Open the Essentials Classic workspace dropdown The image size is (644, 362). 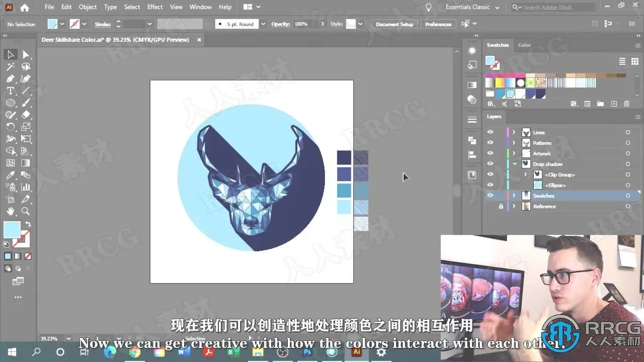[x=472, y=7]
